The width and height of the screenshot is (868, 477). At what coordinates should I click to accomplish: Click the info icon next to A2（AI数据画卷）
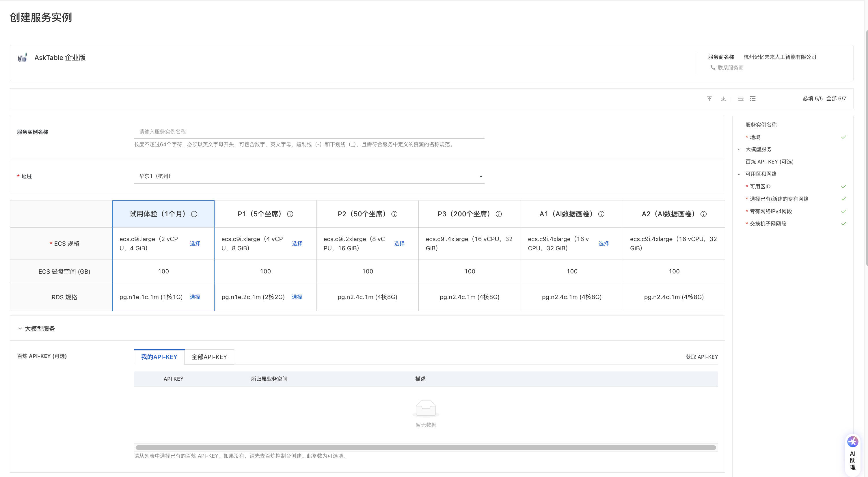pos(704,214)
